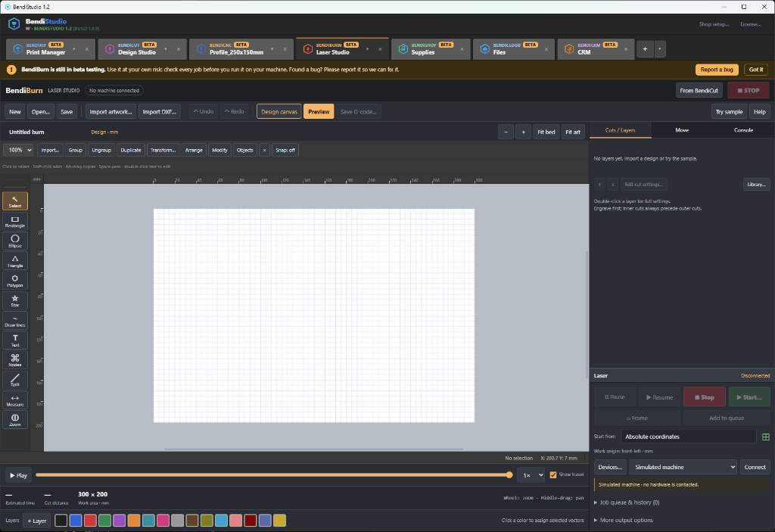Screen dimensions: 775x532
Task: Toggle Snap off button
Action: pyautogui.click(x=285, y=150)
